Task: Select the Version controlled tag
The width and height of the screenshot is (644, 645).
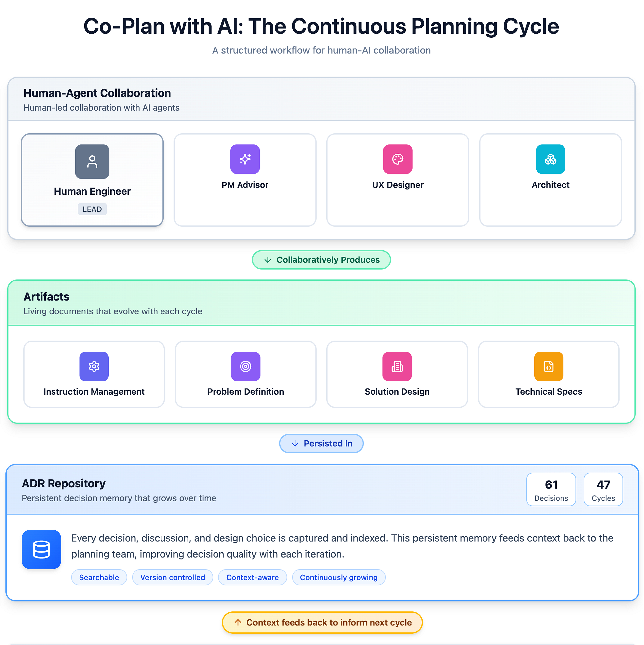Action: pyautogui.click(x=173, y=578)
